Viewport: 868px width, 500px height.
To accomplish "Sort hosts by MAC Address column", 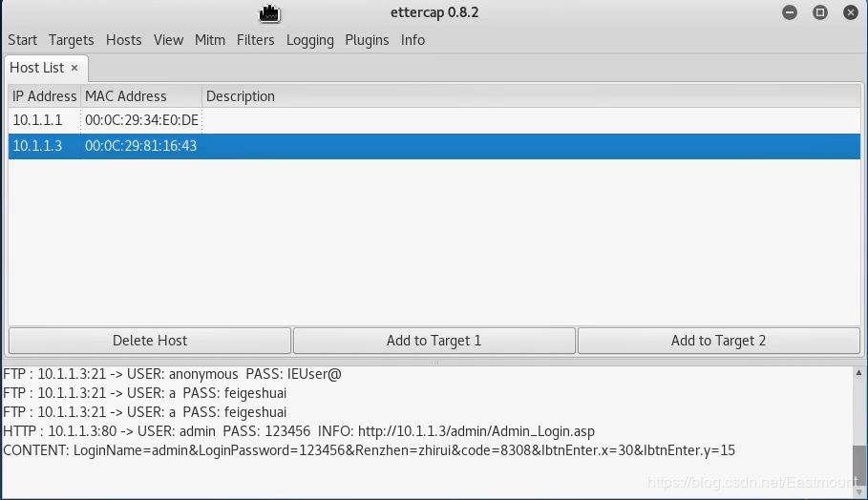I will tap(126, 96).
